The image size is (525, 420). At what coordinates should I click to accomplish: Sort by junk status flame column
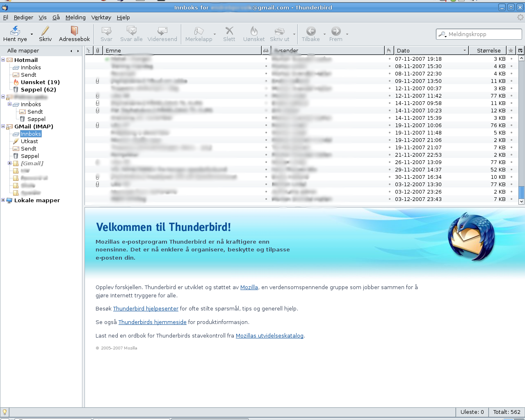389,50
